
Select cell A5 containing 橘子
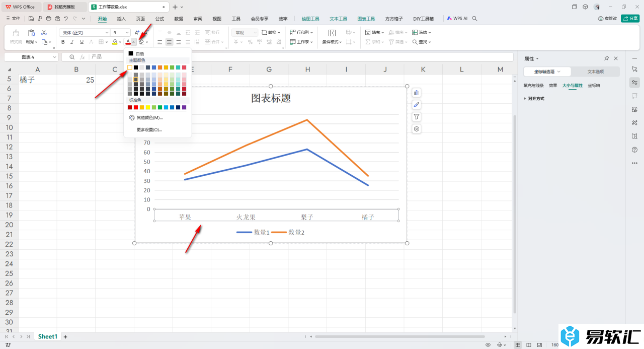click(x=38, y=80)
